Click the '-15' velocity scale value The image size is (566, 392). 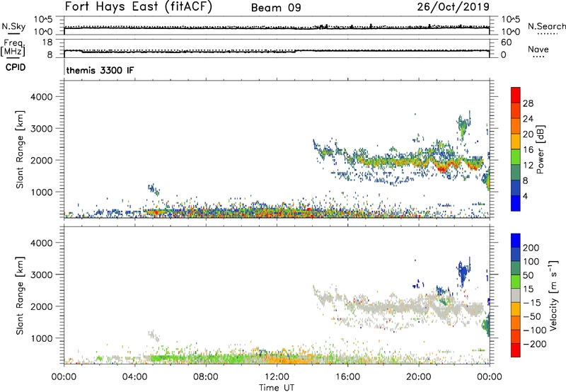pos(531,303)
